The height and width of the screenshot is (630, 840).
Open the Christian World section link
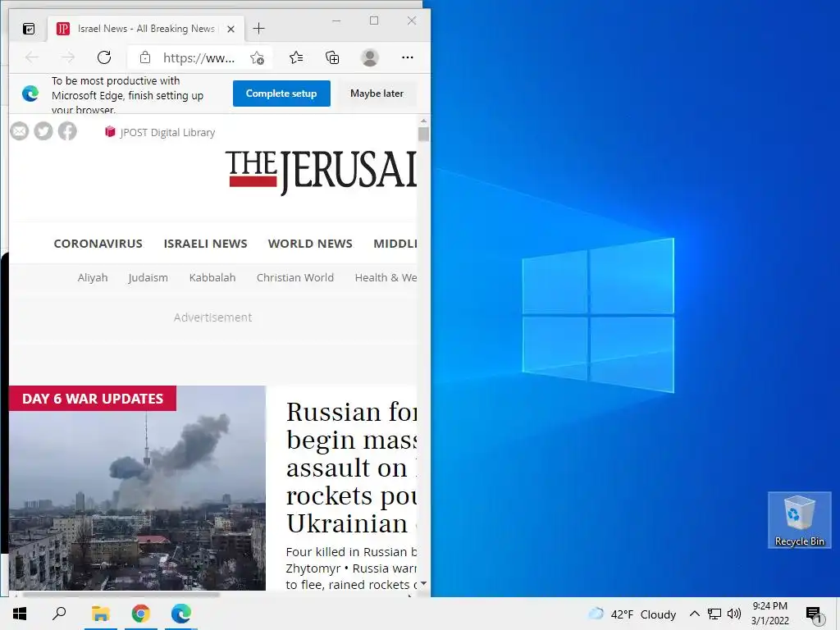295,277
